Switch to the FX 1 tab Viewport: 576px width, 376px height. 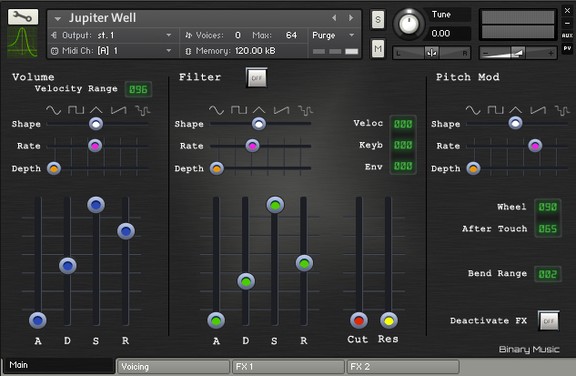(x=288, y=366)
